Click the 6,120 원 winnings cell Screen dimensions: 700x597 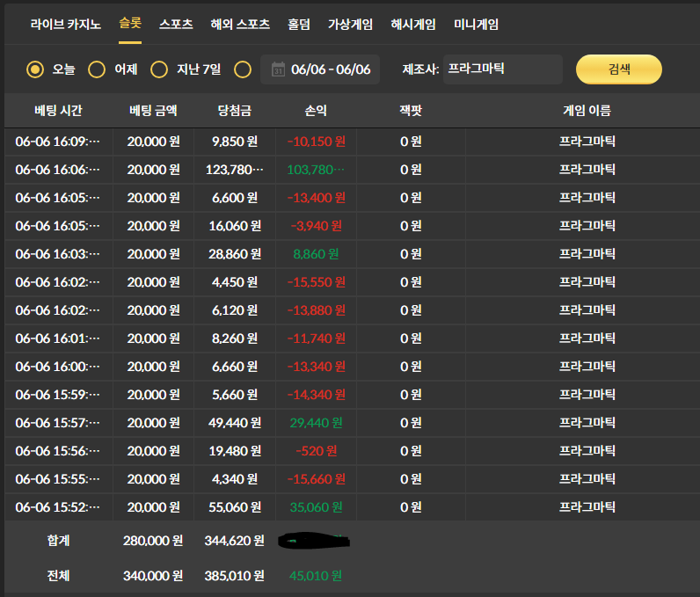pos(235,310)
